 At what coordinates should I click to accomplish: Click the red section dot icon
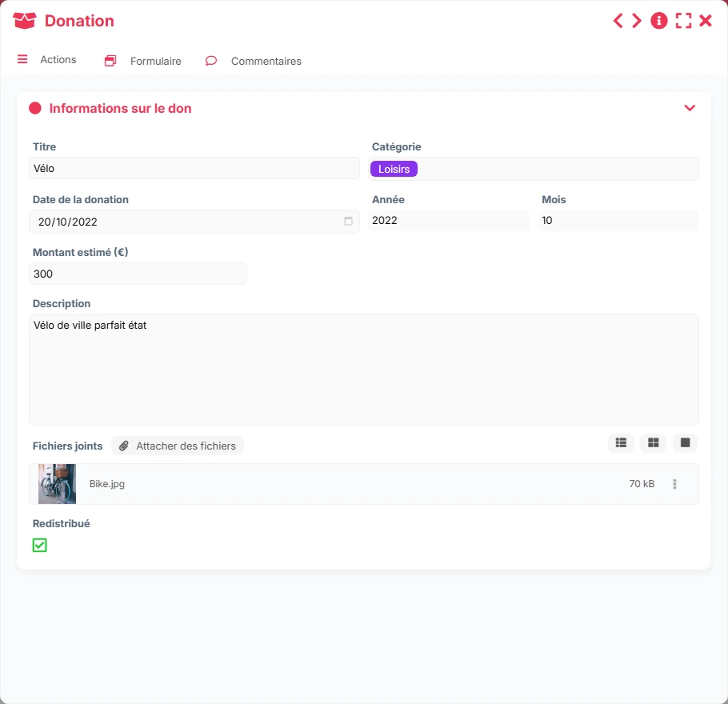pyautogui.click(x=35, y=108)
